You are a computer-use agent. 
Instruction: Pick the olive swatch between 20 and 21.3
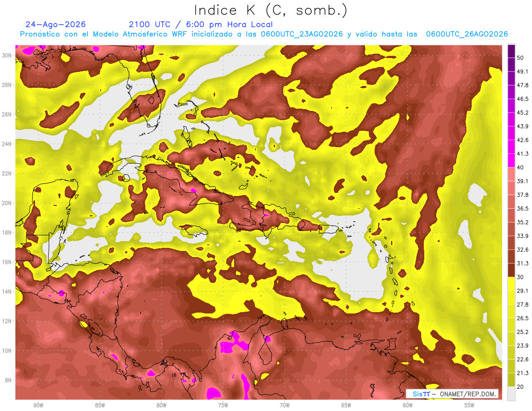(x=511, y=380)
